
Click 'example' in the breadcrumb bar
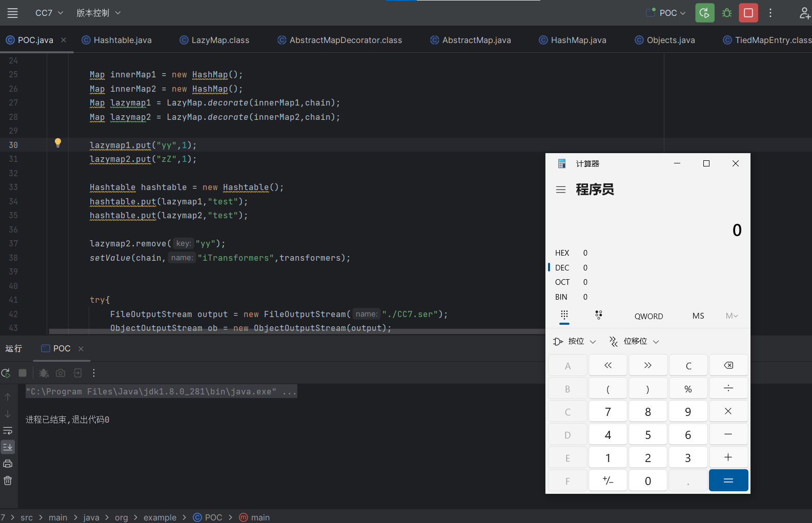(x=160, y=517)
